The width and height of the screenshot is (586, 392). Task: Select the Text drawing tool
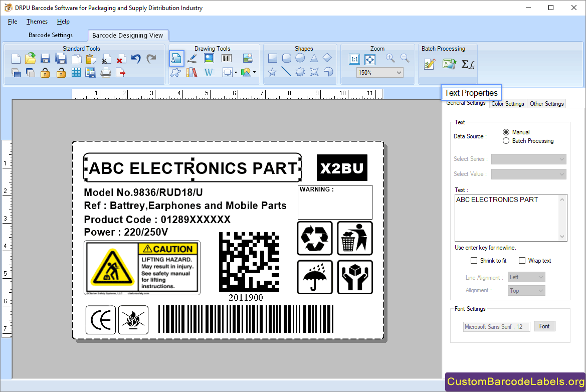pos(176,58)
